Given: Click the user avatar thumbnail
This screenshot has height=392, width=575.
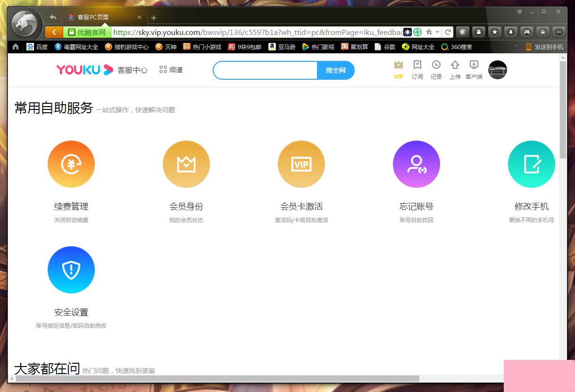Looking at the screenshot, I should 498,70.
